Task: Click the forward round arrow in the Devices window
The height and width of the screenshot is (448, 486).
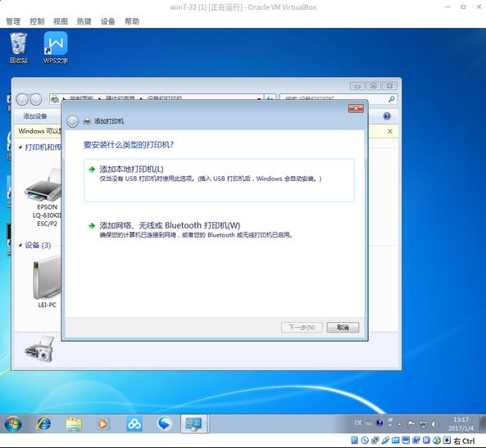Action: tap(36, 99)
